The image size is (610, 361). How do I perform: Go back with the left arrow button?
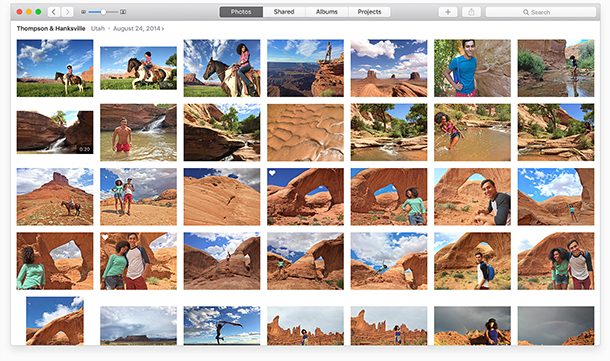click(54, 12)
